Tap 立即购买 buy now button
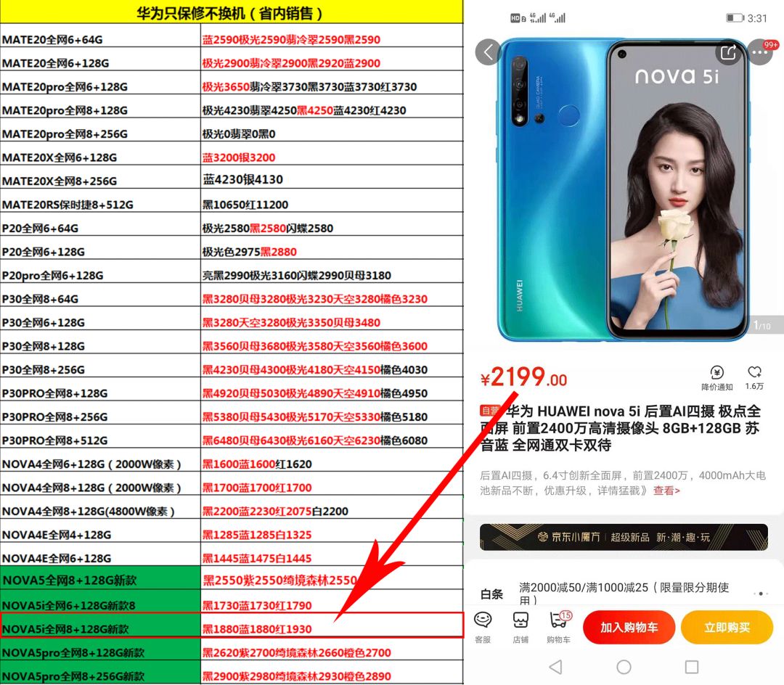Image resolution: width=784 pixels, height=685 pixels. [727, 628]
